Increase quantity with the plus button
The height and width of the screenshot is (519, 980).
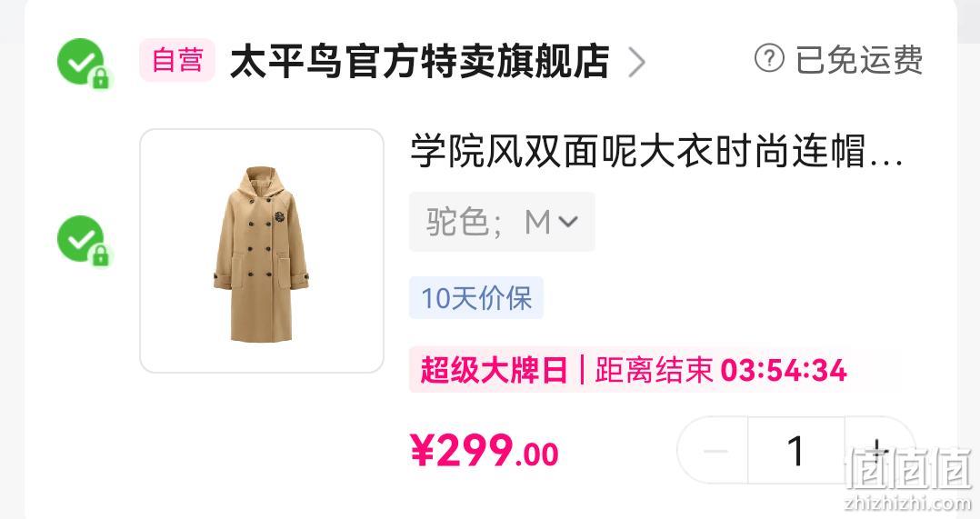[878, 450]
